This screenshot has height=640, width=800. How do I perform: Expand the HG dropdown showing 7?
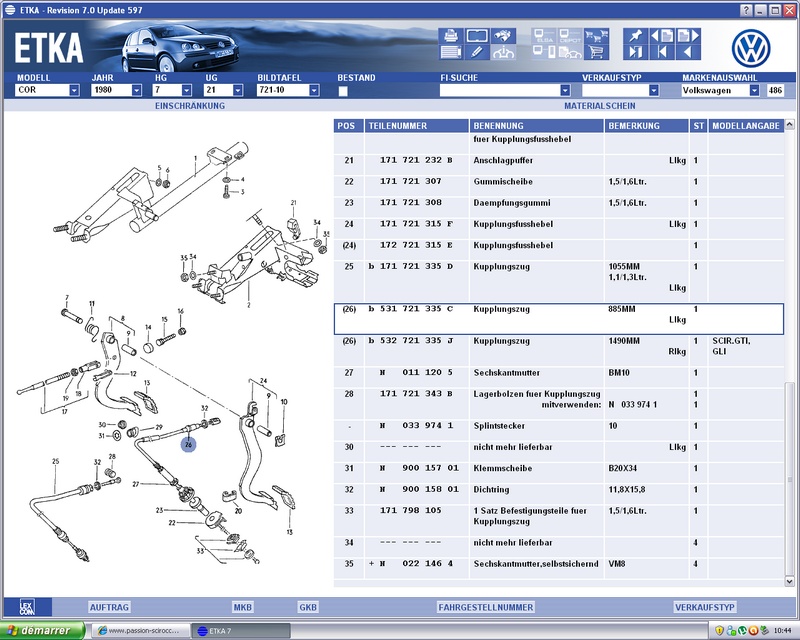pyautogui.click(x=187, y=90)
